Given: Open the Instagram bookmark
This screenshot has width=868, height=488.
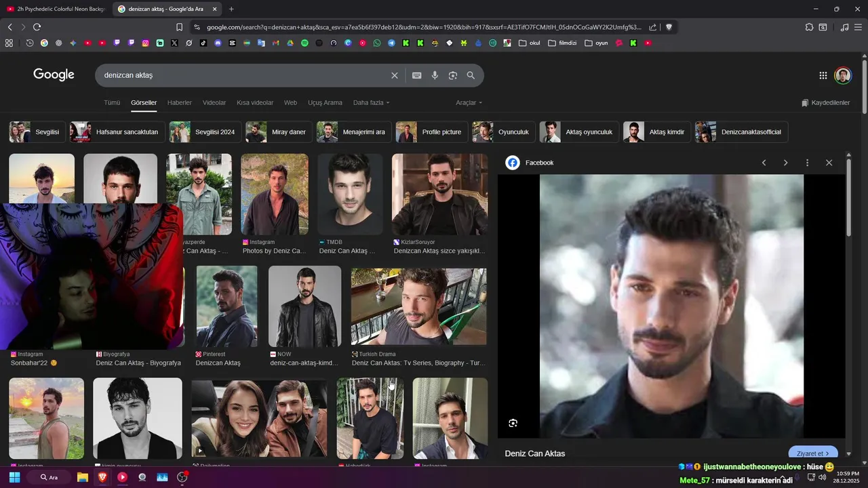Looking at the screenshot, I should click(x=145, y=43).
